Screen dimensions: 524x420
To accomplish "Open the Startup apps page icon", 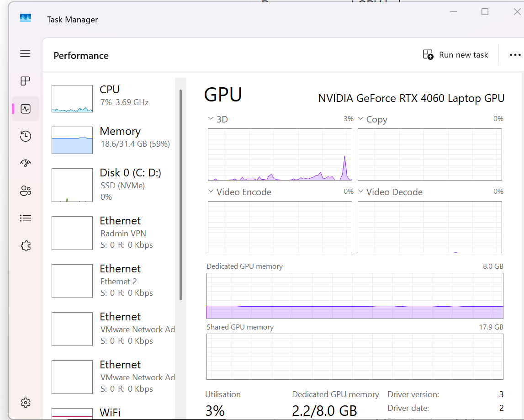I will coord(26,163).
